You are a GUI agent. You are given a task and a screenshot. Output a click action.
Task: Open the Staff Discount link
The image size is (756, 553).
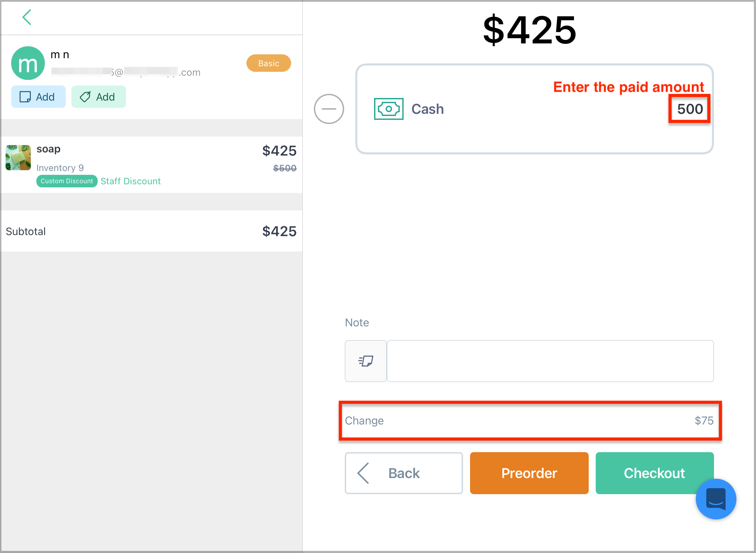pos(131,181)
